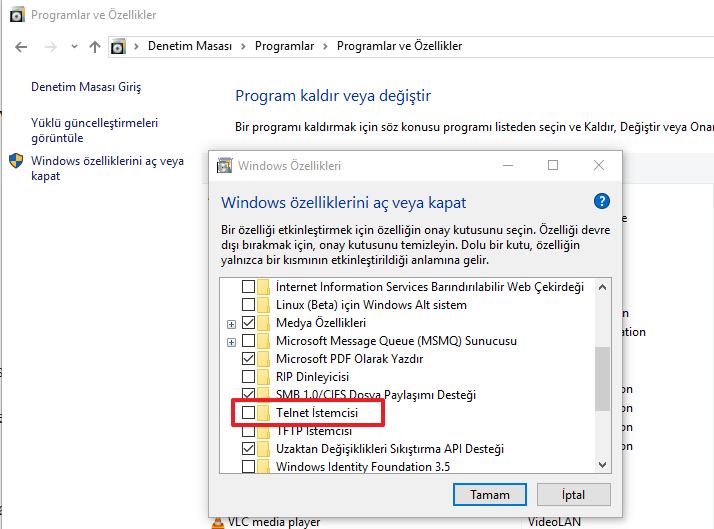Click folder icon next to Telnet İstemcisi
This screenshot has height=529, width=714.
coord(263,412)
